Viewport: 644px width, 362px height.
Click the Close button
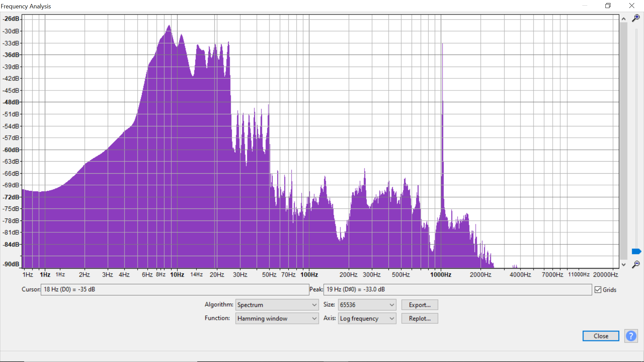(x=600, y=336)
